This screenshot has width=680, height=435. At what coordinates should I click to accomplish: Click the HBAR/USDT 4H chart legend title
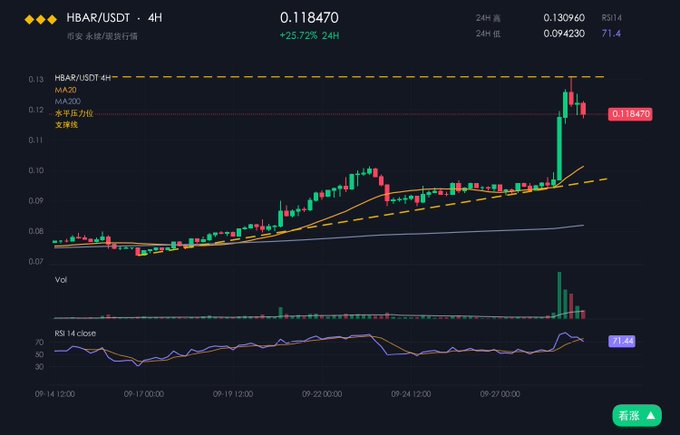point(82,78)
